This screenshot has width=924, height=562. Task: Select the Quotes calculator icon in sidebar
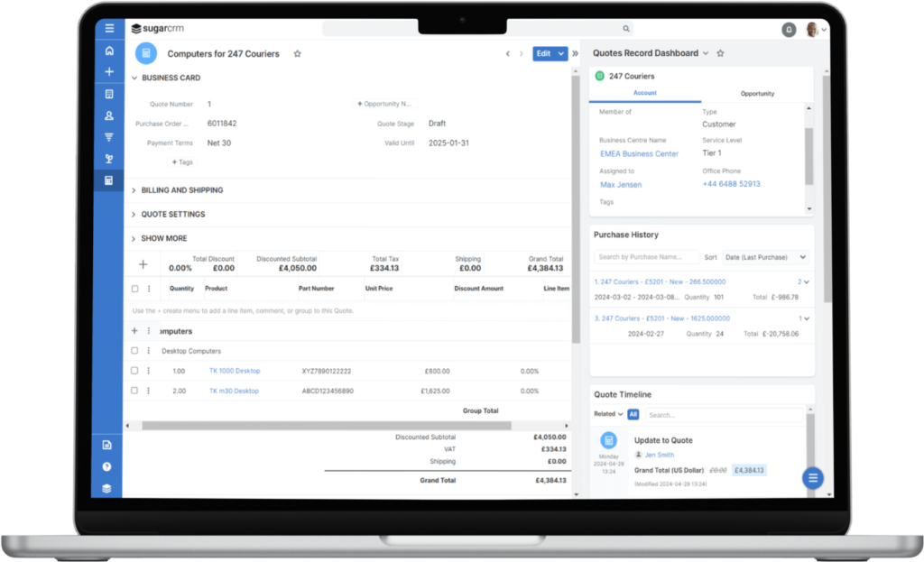[x=109, y=180]
